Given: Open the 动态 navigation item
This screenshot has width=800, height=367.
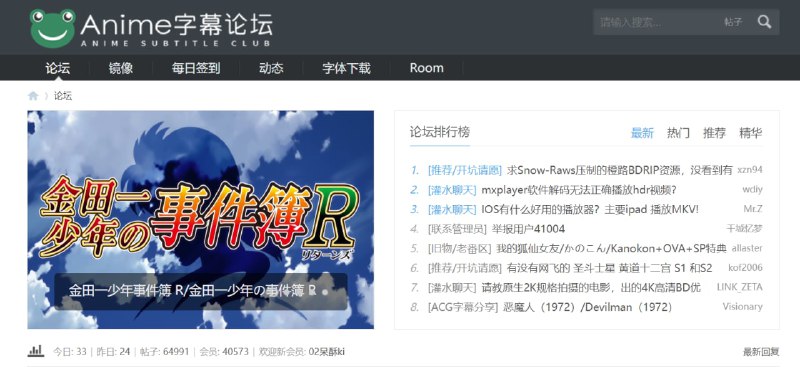Looking at the screenshot, I should tap(271, 68).
